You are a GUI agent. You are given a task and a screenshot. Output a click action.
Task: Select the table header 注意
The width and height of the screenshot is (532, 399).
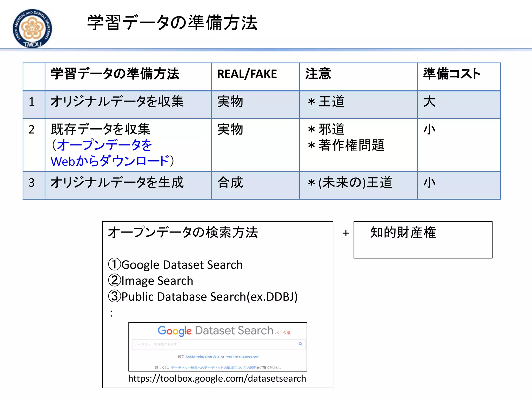(x=318, y=74)
